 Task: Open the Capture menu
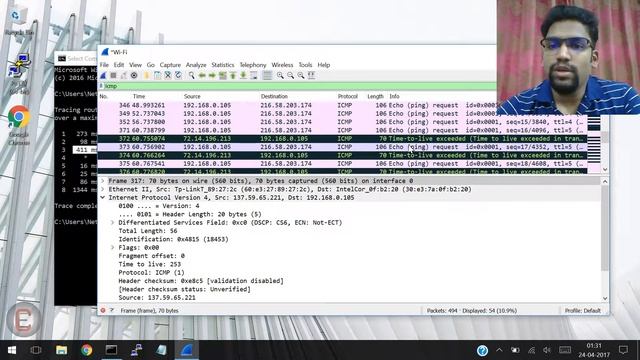(170, 65)
